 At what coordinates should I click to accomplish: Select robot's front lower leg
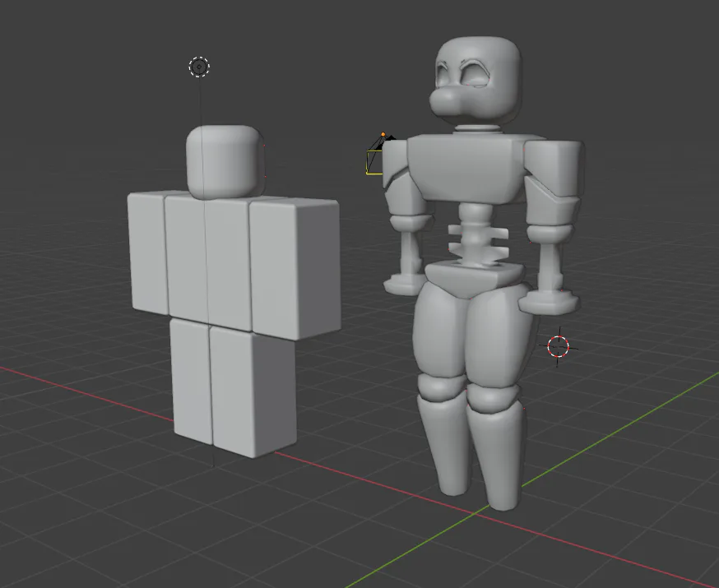coord(498,455)
